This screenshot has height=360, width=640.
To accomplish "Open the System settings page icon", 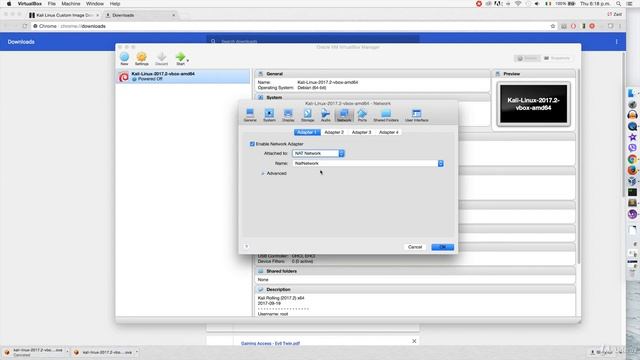I will coord(269,115).
